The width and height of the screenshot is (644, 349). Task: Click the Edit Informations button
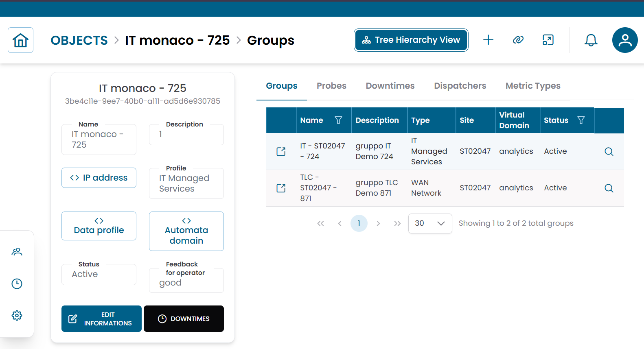(101, 319)
